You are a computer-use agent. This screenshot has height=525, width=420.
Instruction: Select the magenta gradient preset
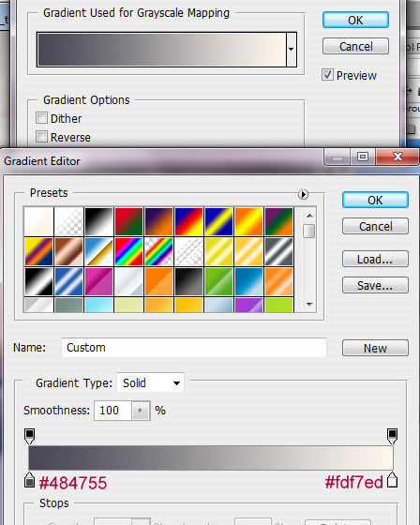coord(98,281)
